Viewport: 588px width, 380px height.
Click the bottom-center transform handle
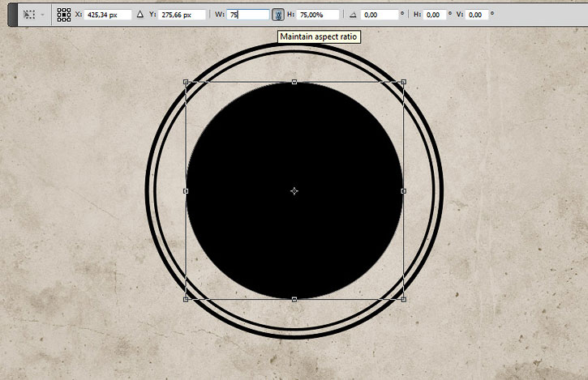tap(294, 300)
